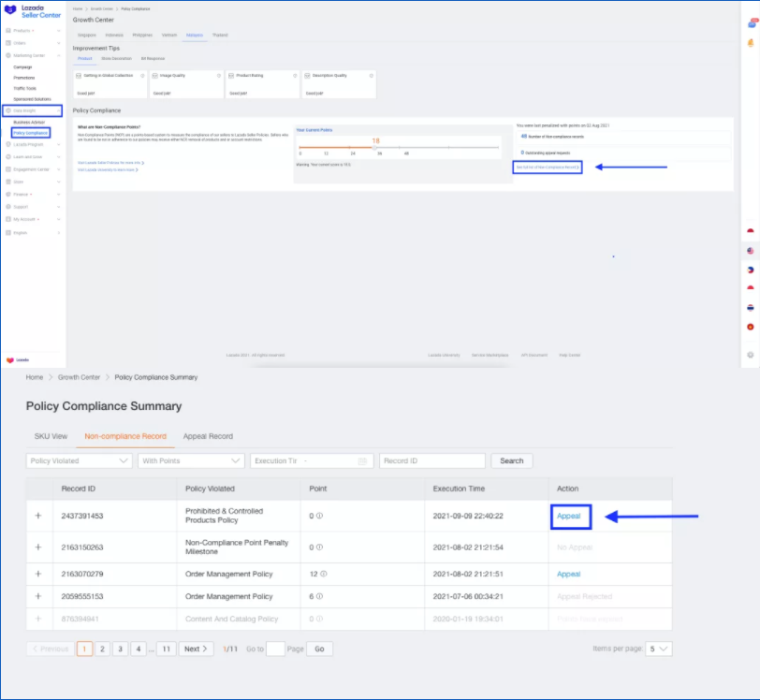
Task: Click info icon beside 12 points
Action: point(324,574)
